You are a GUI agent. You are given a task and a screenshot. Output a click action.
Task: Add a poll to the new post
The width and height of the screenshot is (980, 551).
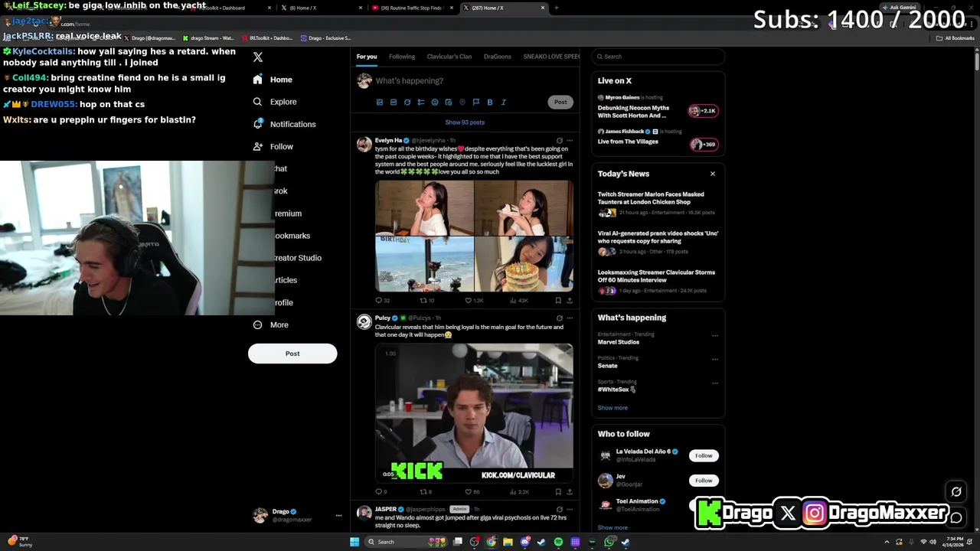[421, 102]
